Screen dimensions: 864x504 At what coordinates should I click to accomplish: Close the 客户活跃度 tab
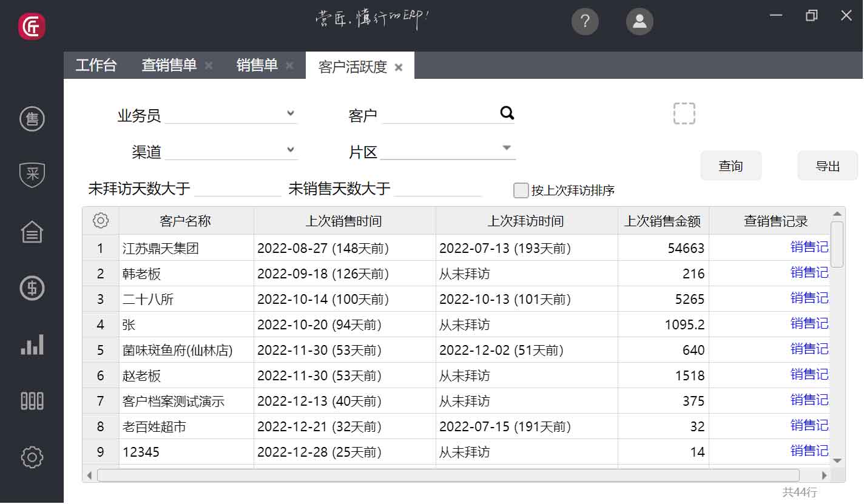pos(399,67)
